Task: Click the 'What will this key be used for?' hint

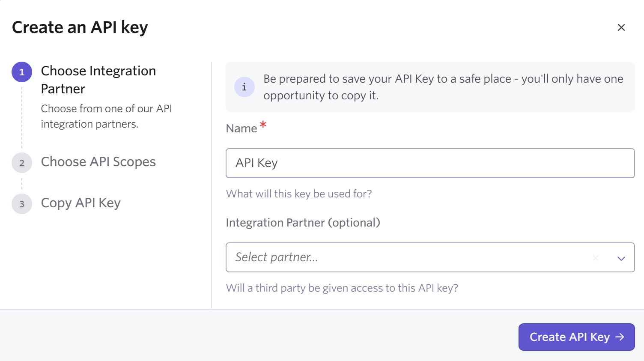Action: [x=298, y=194]
